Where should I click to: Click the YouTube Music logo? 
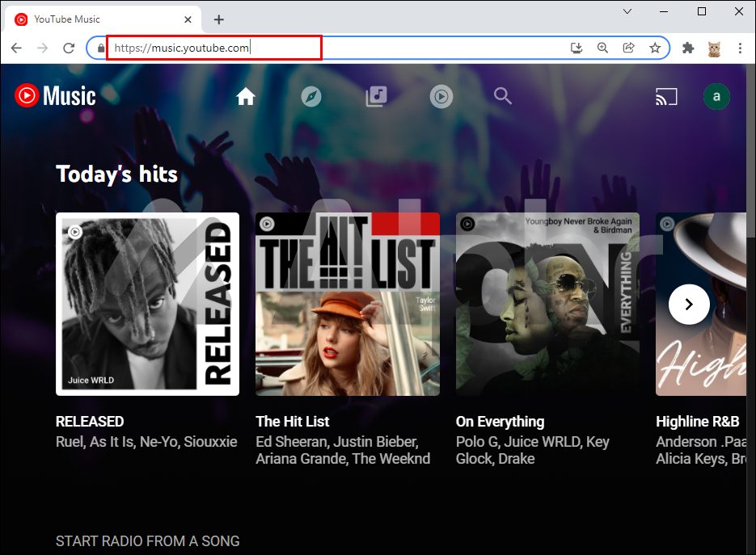(x=55, y=96)
